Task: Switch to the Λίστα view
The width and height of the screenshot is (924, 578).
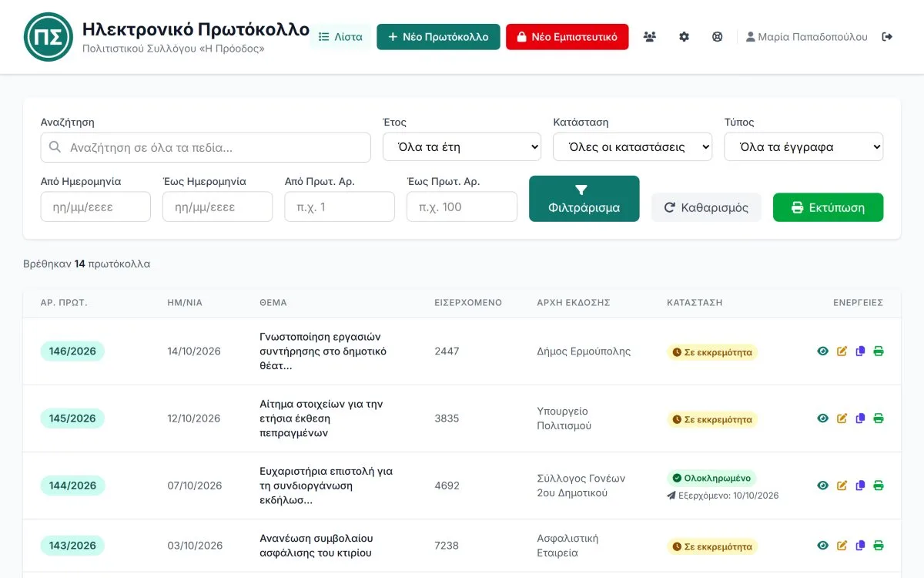Action: [x=340, y=37]
